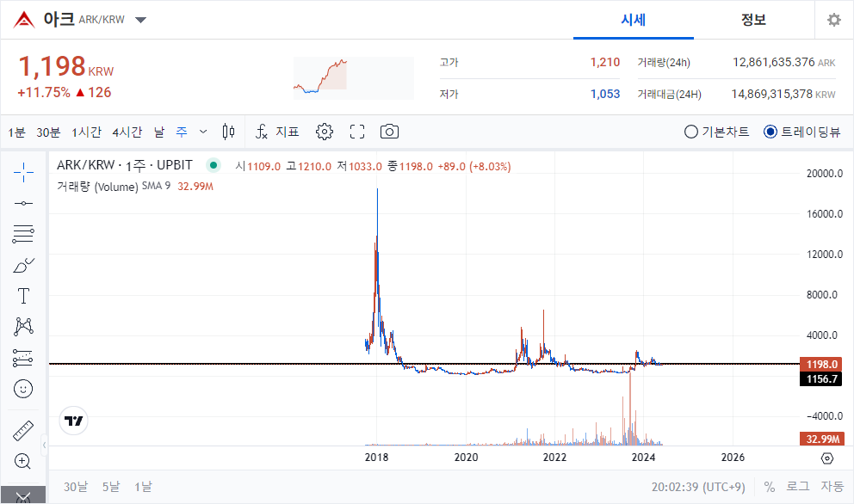Open the page settings gear at top right
854x504 pixels.
point(834,20)
